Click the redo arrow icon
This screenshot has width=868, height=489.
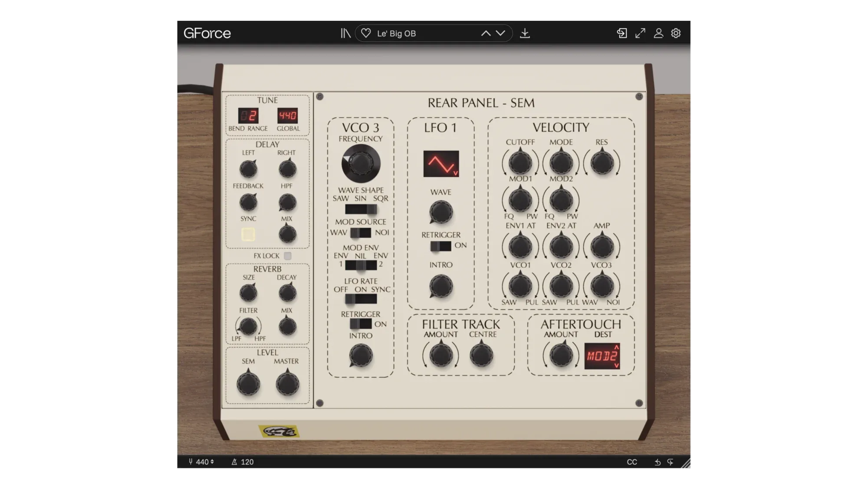coord(671,462)
